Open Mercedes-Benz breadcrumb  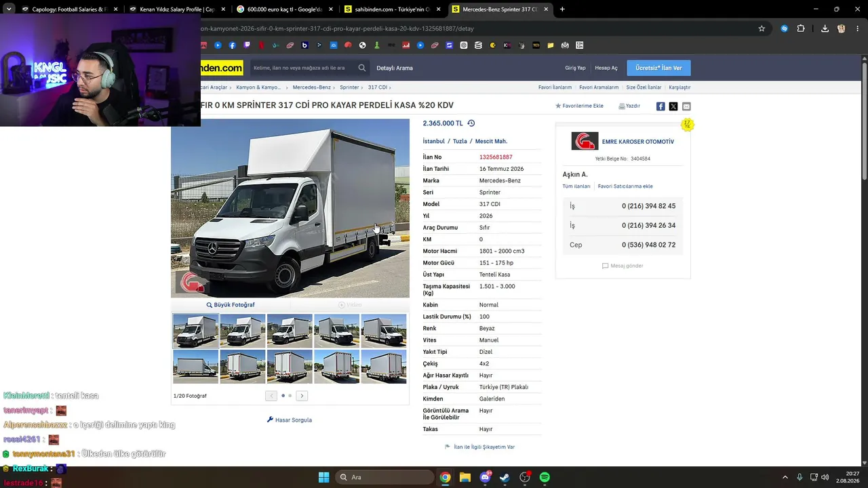(x=312, y=87)
